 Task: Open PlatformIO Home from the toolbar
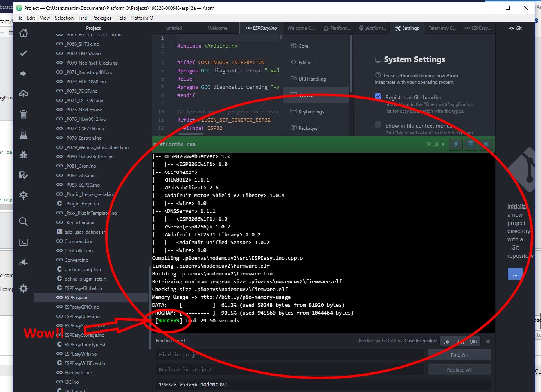tap(23, 33)
